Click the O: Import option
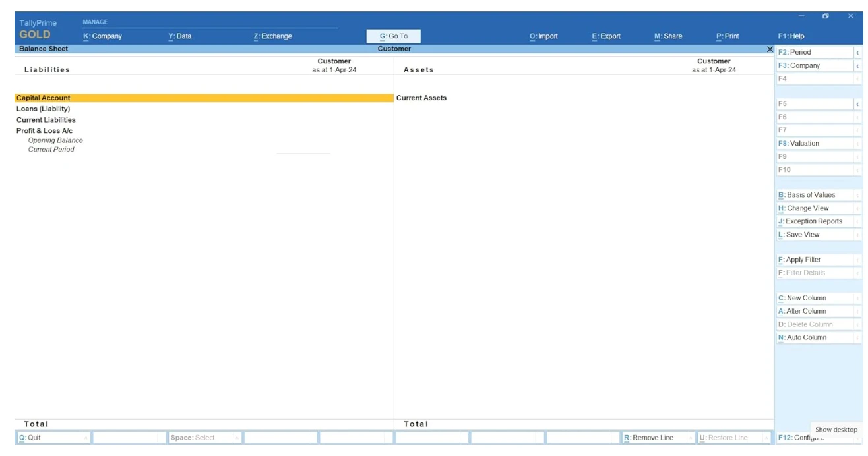The image size is (868, 456). [x=543, y=36]
